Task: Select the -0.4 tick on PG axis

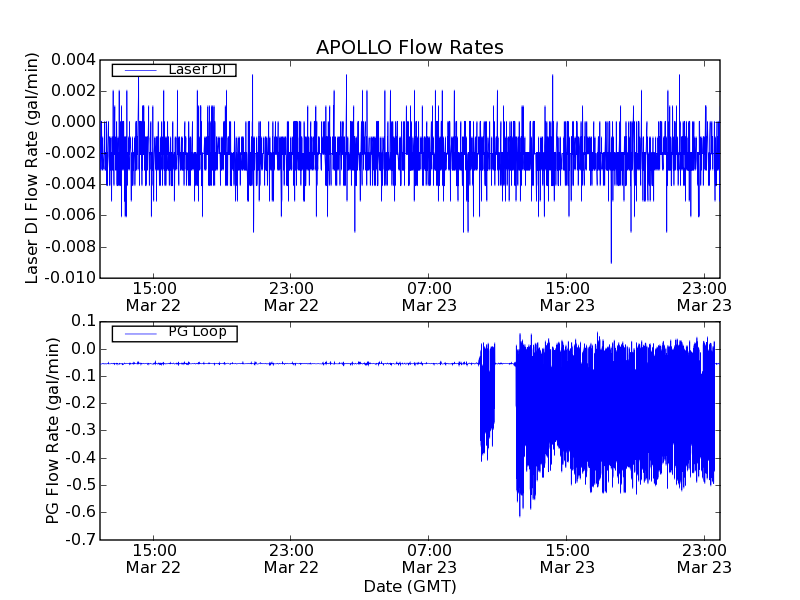Action: coord(81,458)
